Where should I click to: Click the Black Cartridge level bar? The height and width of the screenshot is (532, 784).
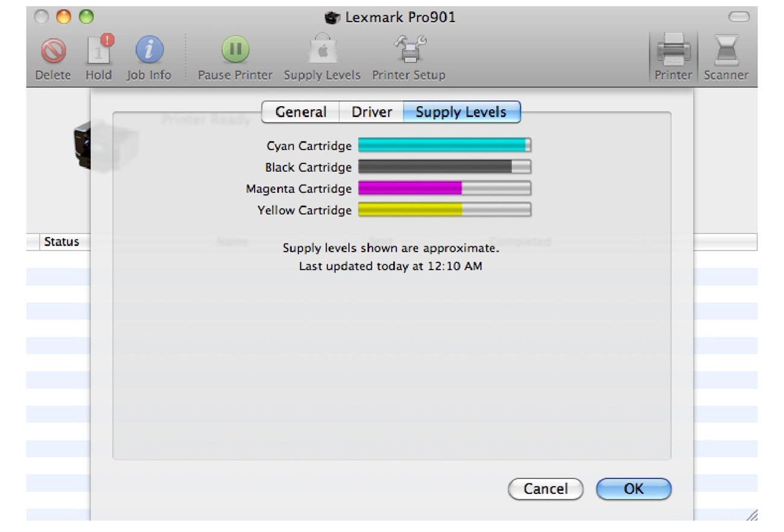click(444, 167)
